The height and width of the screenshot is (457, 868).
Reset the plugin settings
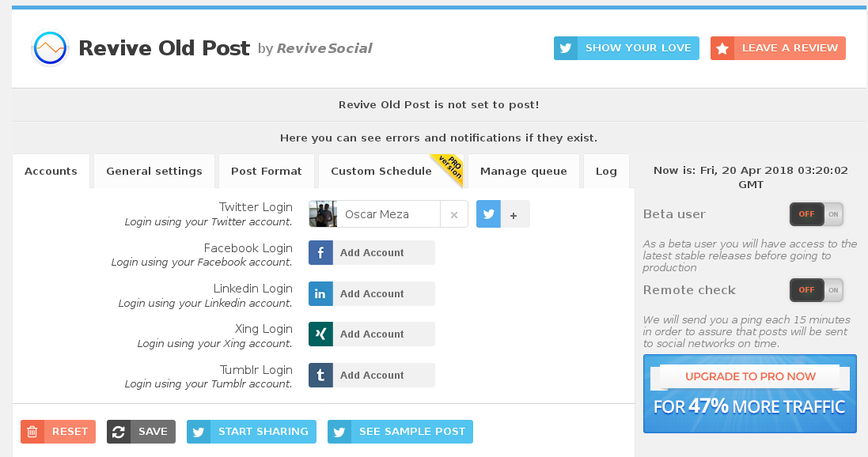(58, 432)
